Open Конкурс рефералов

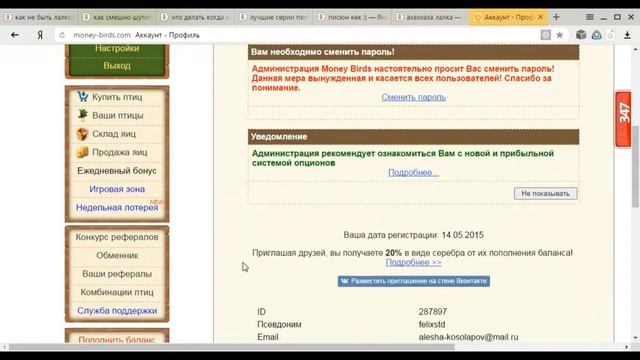point(117,237)
